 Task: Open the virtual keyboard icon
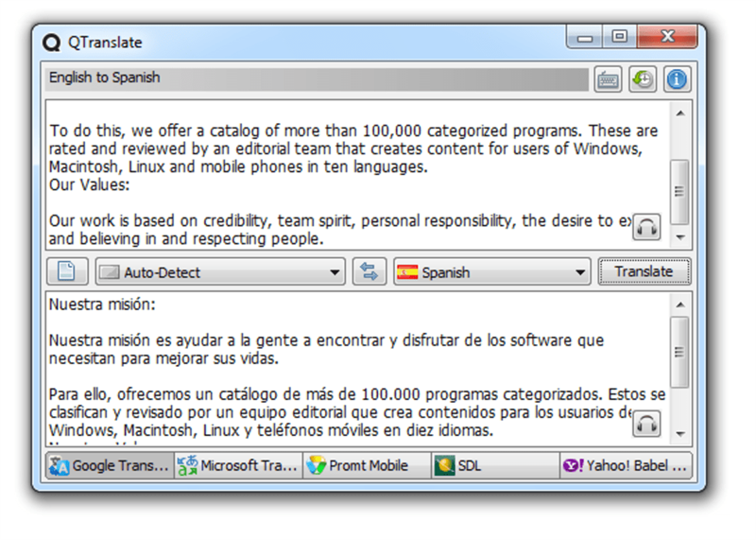click(x=608, y=79)
